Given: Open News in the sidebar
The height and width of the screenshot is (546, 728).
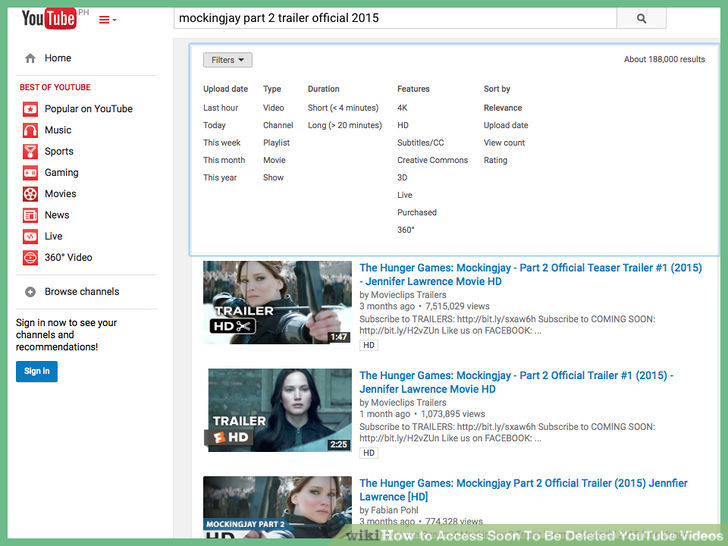Looking at the screenshot, I should point(57,215).
